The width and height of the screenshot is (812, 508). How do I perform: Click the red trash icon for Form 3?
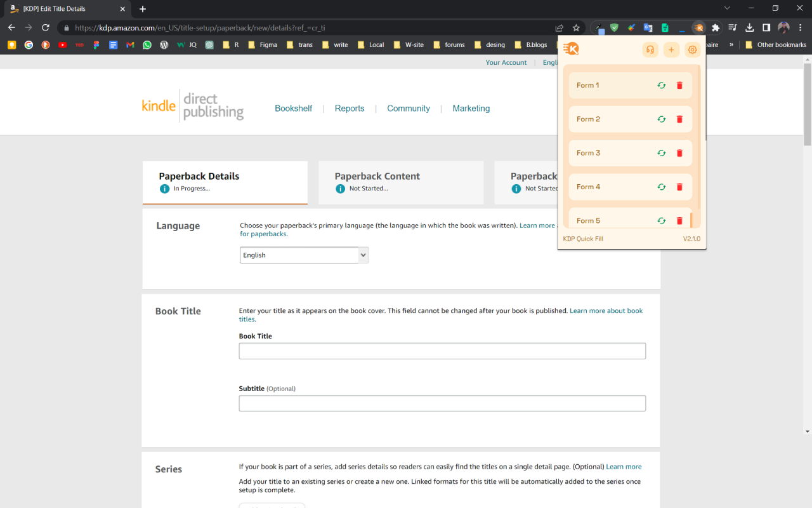[x=679, y=153]
